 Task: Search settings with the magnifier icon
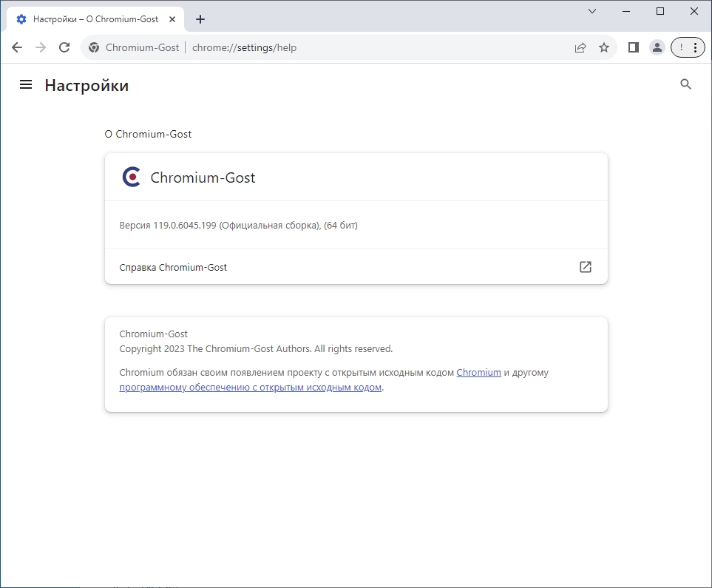tap(685, 84)
